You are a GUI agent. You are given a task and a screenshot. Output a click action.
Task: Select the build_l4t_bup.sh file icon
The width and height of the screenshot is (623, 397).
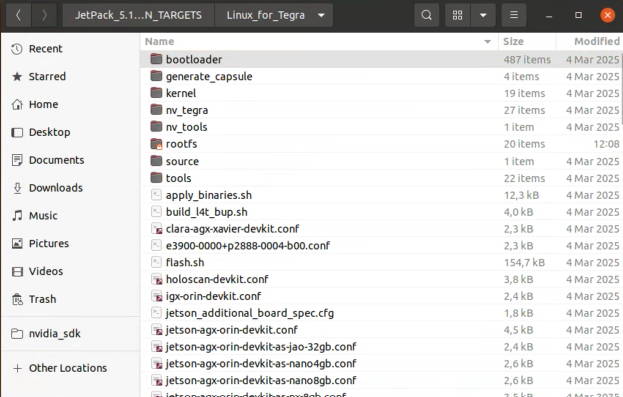[157, 211]
